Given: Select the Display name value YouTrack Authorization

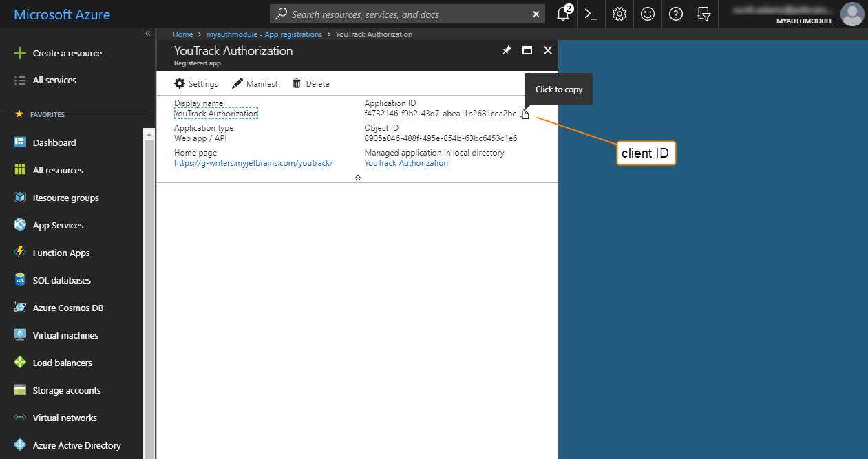Looking at the screenshot, I should [216, 114].
